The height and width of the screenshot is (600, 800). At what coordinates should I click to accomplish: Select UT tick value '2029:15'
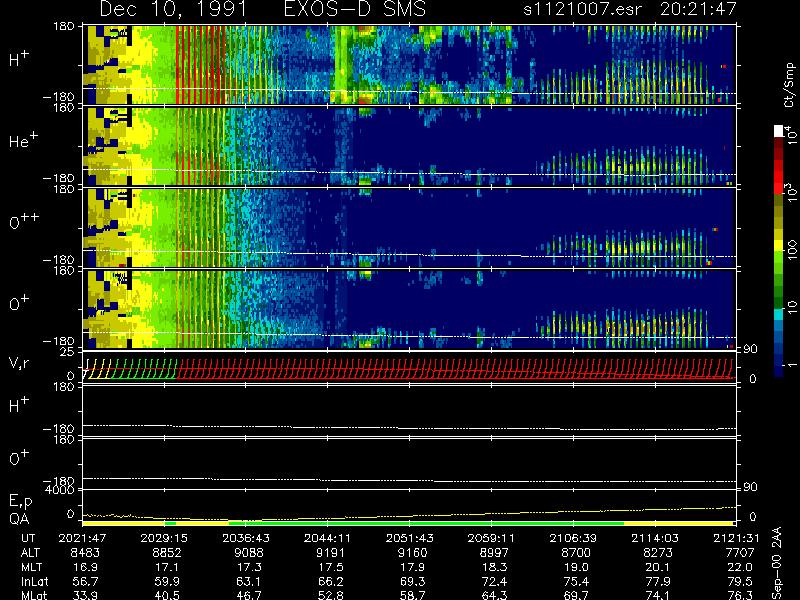click(x=164, y=538)
